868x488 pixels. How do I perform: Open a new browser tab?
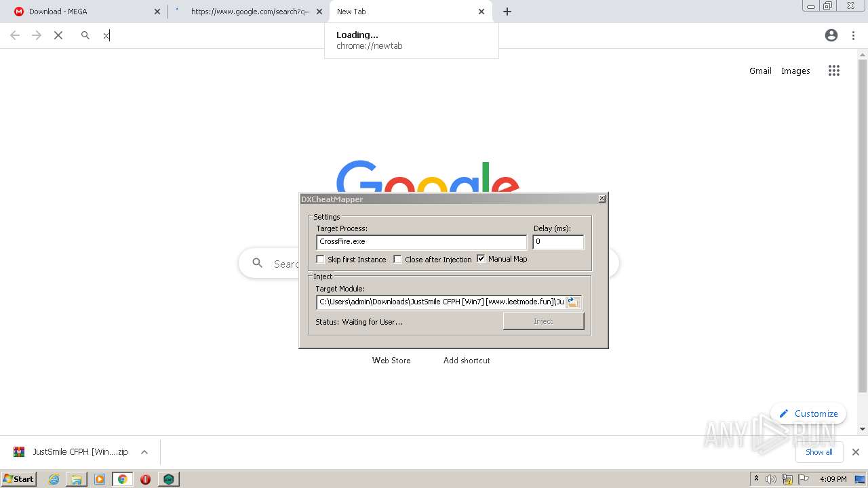507,12
